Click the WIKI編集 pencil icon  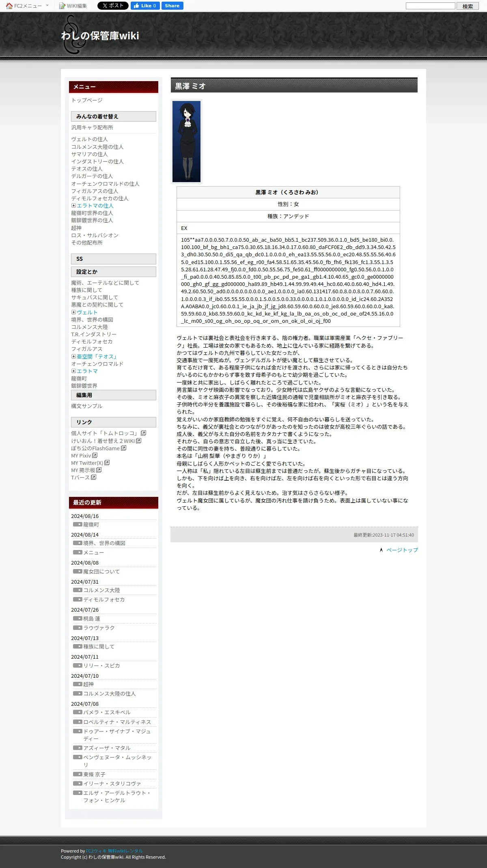[x=62, y=6]
